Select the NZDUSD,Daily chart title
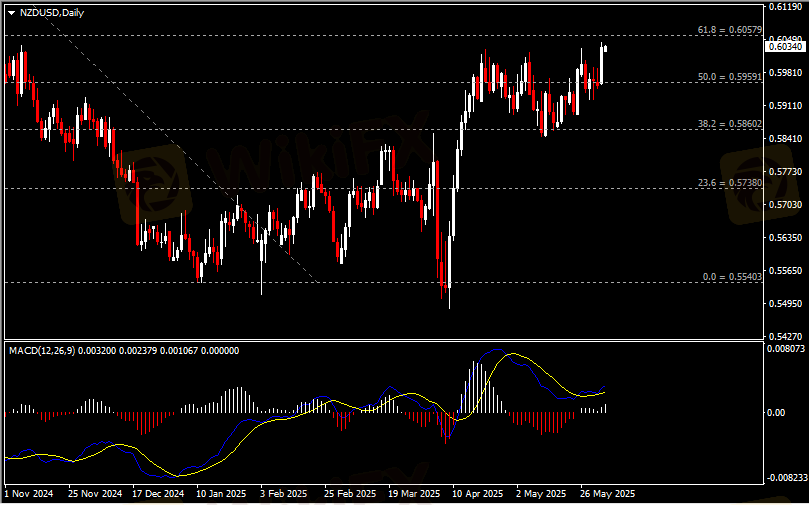Viewport: 809px width, 505px height. point(52,13)
